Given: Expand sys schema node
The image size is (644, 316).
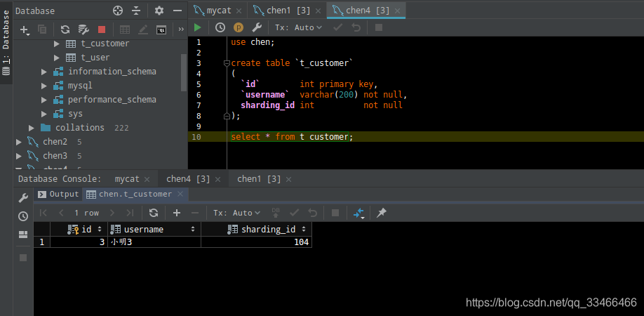Looking at the screenshot, I should point(44,114).
